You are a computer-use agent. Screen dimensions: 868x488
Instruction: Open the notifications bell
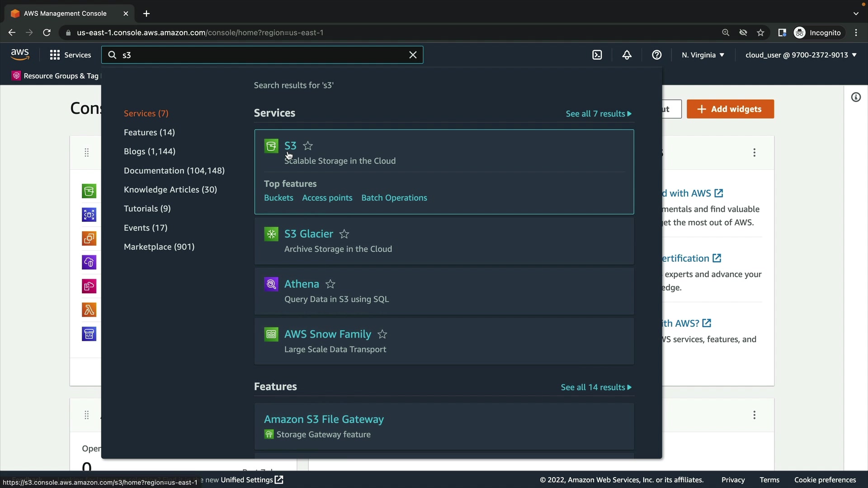tap(627, 55)
